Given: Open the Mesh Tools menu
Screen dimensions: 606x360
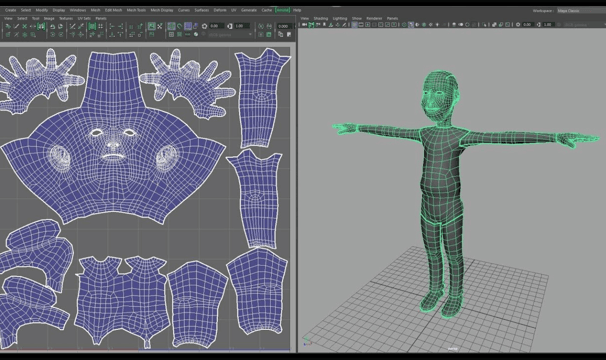Looking at the screenshot, I should (x=136, y=10).
